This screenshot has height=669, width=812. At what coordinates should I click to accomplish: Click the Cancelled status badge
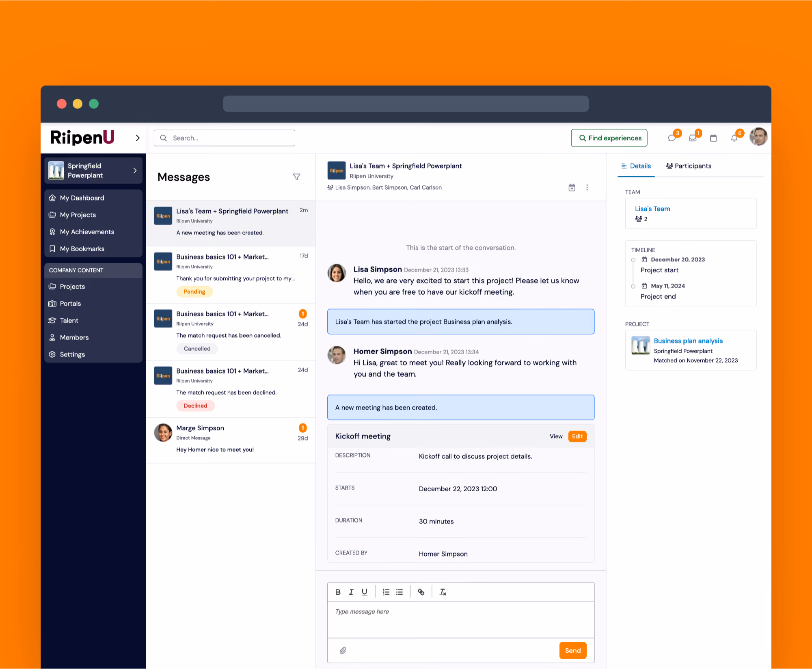tap(197, 348)
